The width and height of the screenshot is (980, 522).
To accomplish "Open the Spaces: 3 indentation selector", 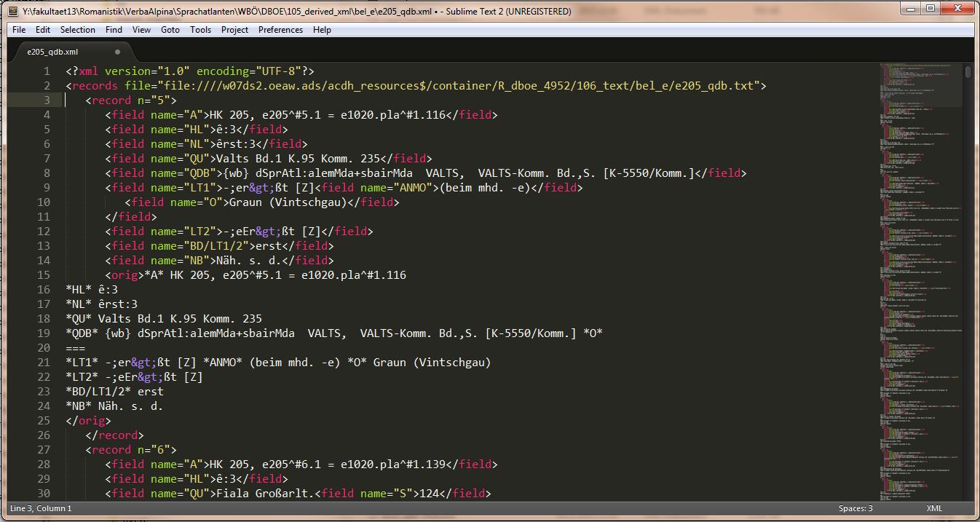I will [855, 508].
